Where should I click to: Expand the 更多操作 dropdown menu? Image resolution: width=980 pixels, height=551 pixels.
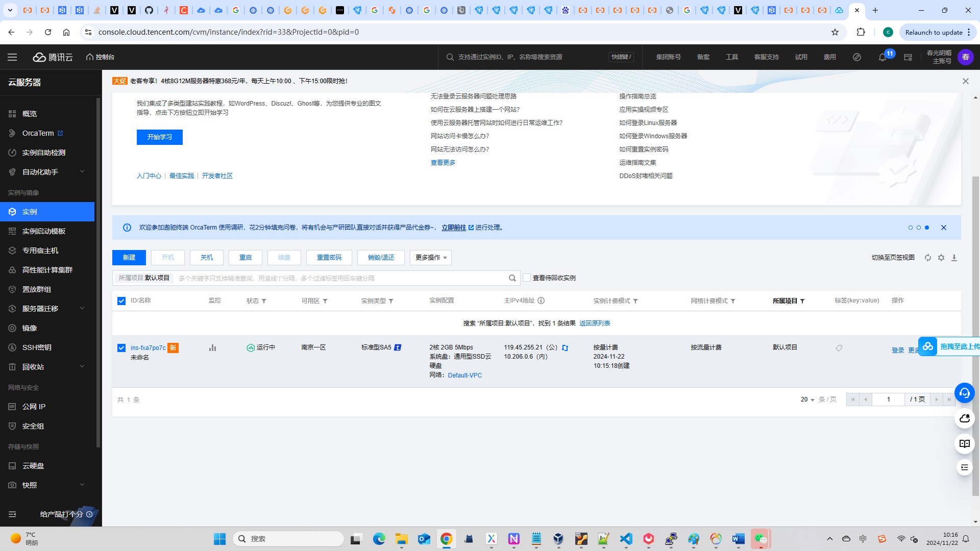[x=430, y=257]
